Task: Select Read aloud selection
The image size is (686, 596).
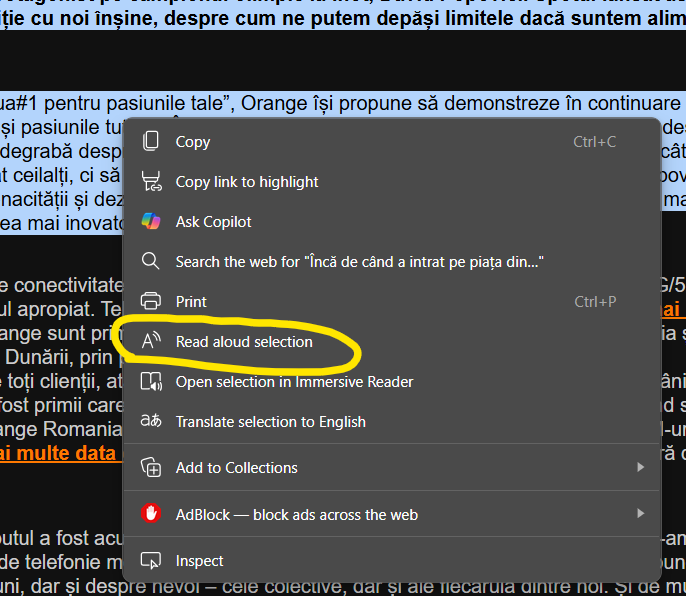Action: 392,341
